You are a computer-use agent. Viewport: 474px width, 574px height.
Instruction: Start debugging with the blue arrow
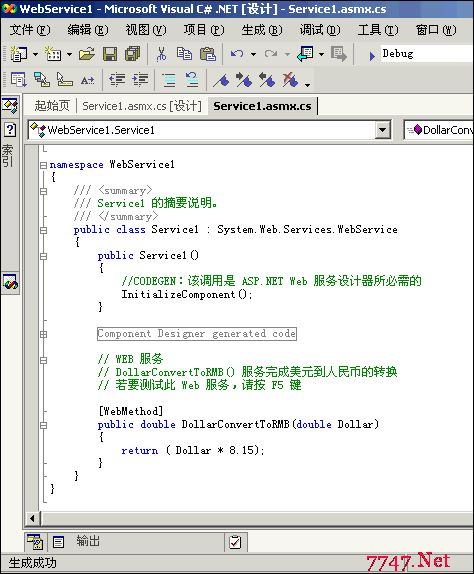372,55
